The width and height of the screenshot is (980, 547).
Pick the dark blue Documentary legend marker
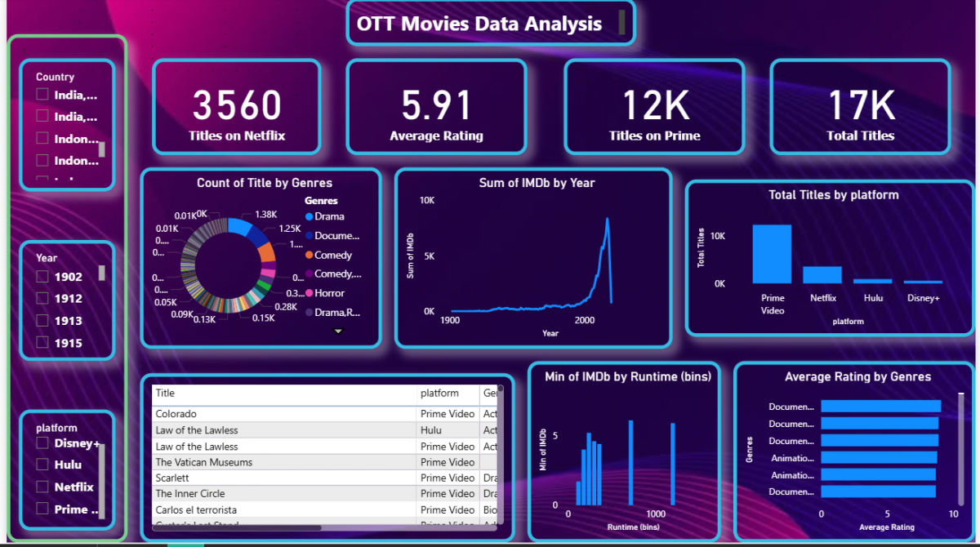[x=309, y=236]
